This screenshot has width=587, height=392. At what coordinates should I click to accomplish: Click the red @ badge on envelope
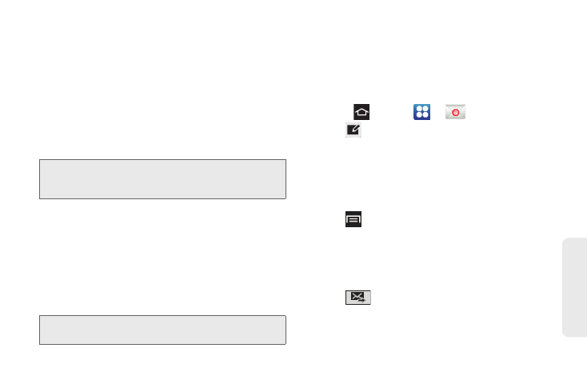point(456,112)
